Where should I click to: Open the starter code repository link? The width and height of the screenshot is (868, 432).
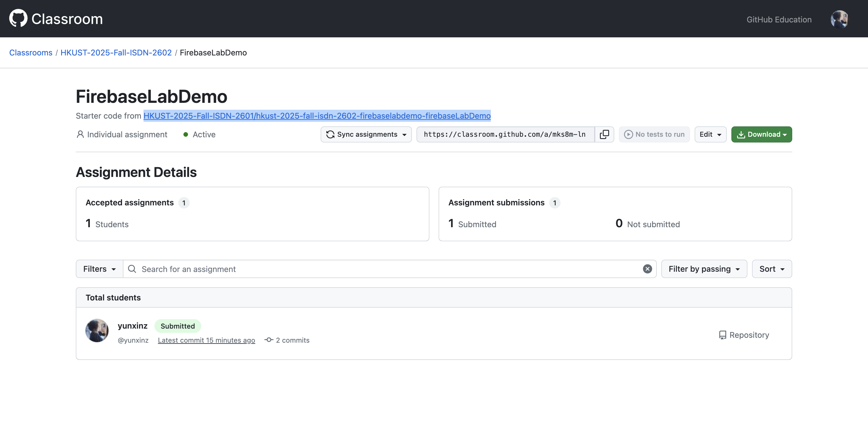(317, 116)
